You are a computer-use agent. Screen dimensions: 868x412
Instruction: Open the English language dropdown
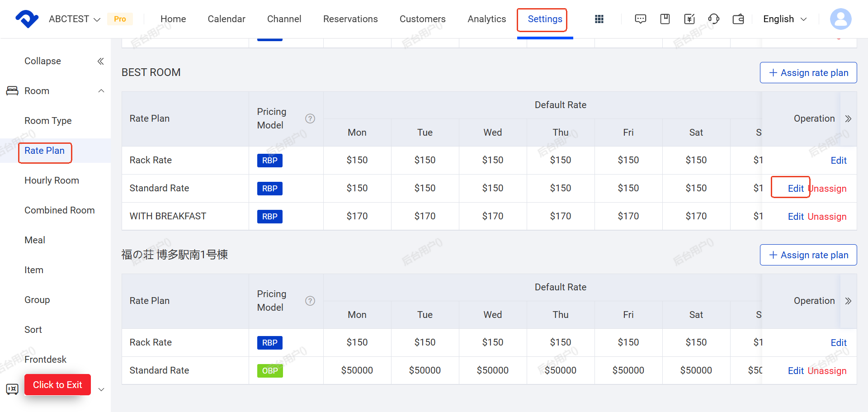[x=785, y=19]
